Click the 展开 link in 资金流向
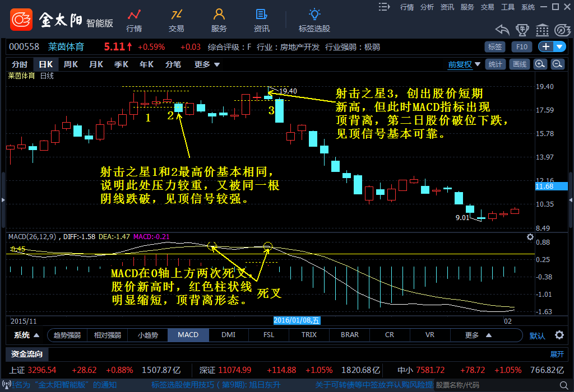This screenshot has width=574, height=392. pyautogui.click(x=557, y=354)
